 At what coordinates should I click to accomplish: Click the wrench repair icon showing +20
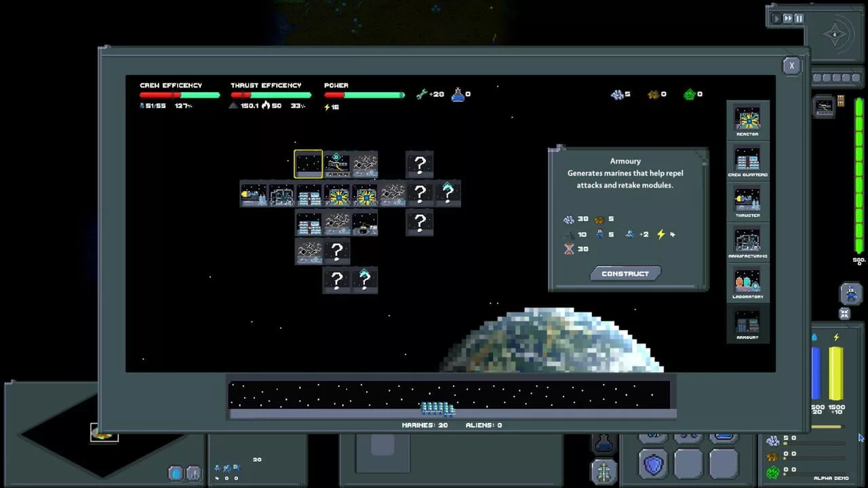(422, 94)
